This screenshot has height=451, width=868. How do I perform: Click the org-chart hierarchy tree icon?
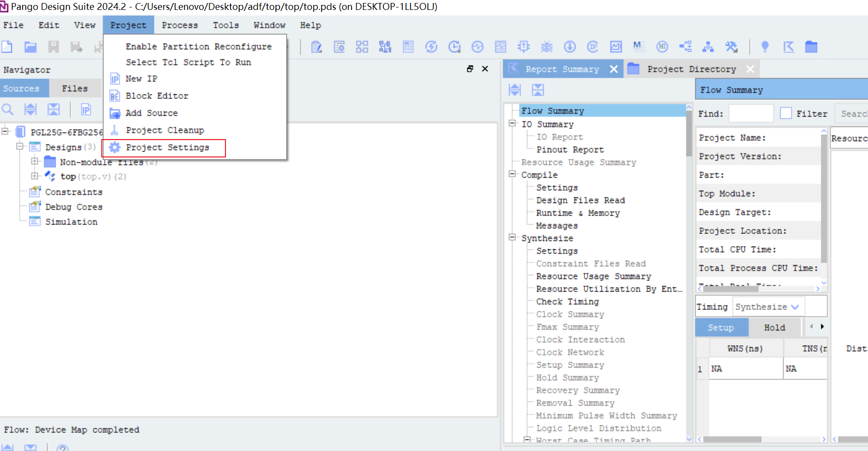(708, 47)
